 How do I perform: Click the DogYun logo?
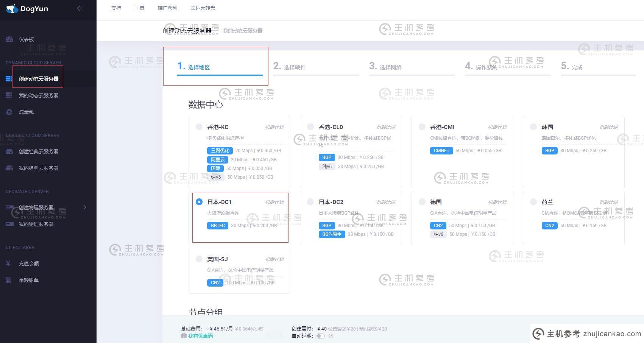point(27,8)
